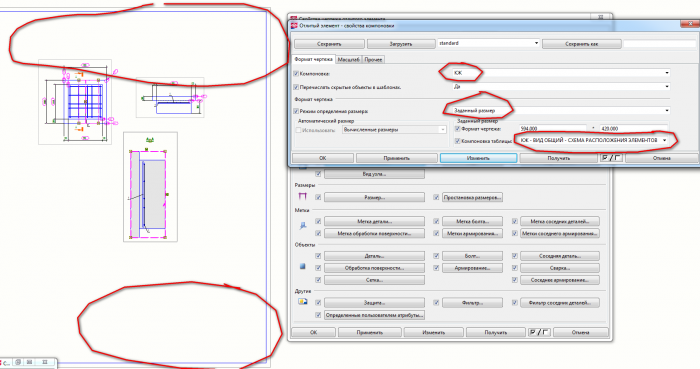Switch to the Масштаб tab
The image size is (700, 369).
349,59
